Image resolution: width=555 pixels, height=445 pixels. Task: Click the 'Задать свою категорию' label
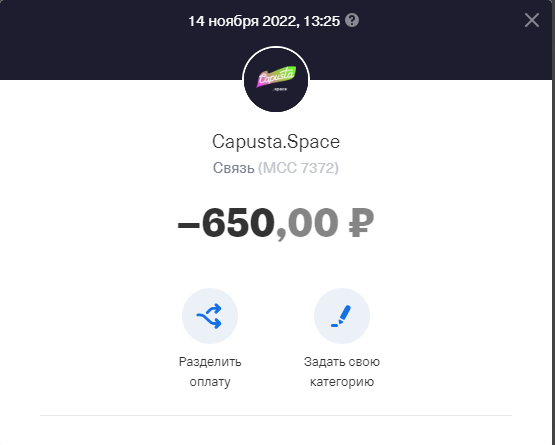click(342, 372)
